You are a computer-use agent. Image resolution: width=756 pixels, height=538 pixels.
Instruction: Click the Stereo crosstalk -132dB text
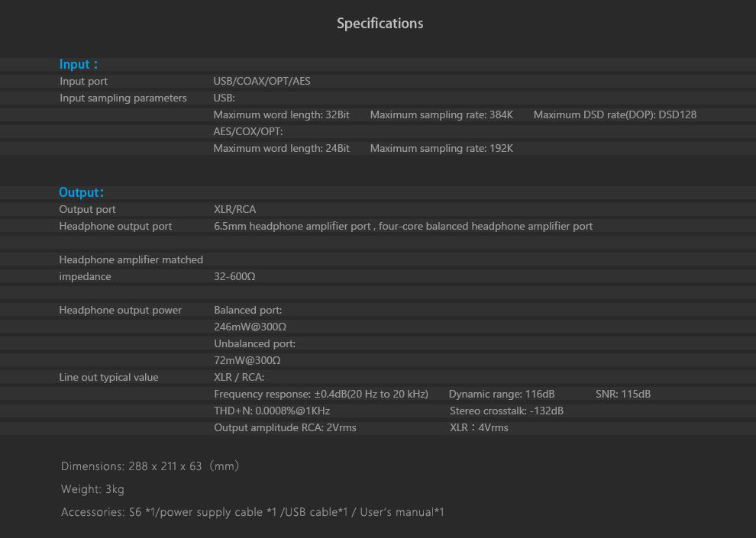pos(506,411)
